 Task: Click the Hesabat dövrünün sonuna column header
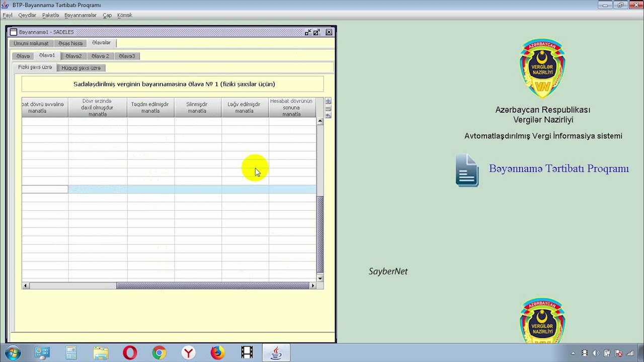292,108
